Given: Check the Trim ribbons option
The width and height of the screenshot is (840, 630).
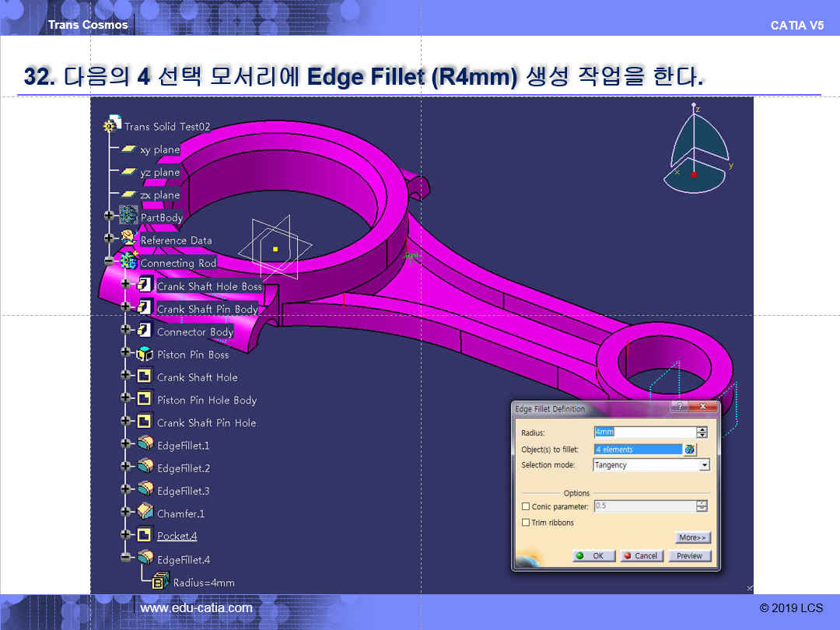Looking at the screenshot, I should [x=526, y=523].
